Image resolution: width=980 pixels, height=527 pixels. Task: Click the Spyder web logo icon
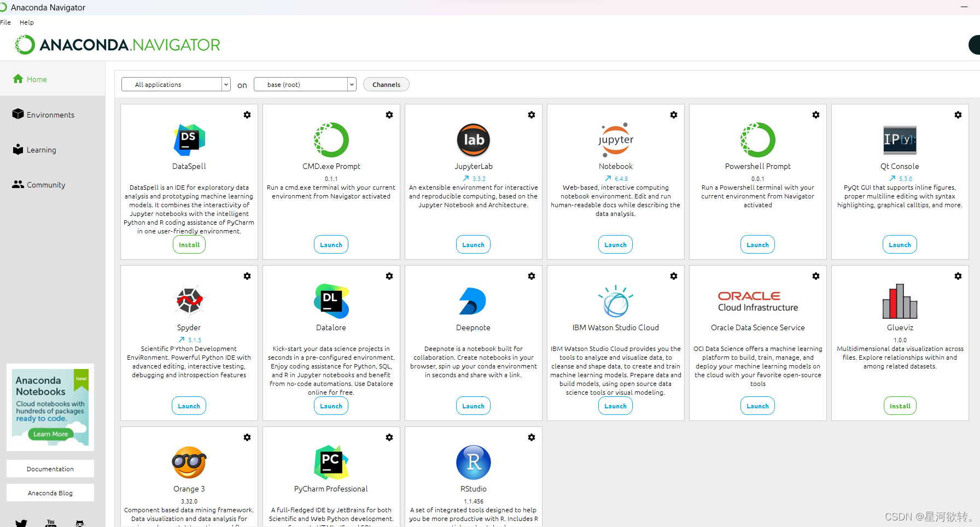(x=189, y=301)
